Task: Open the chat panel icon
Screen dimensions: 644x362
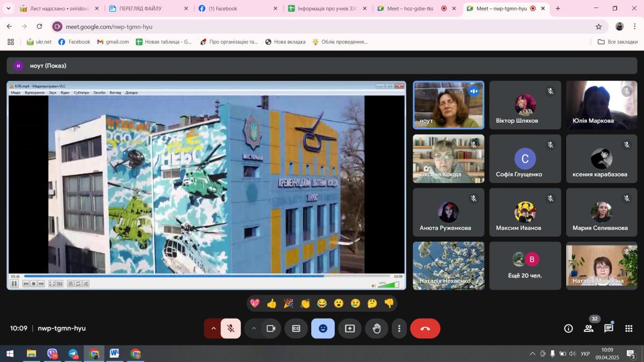Action: click(x=609, y=329)
